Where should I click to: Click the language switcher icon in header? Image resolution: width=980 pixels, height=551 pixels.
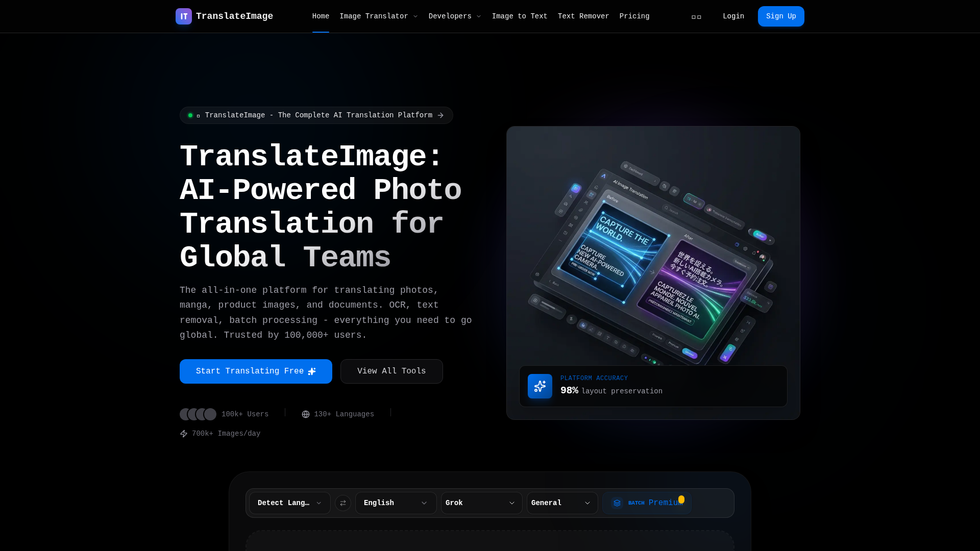pos(696,17)
